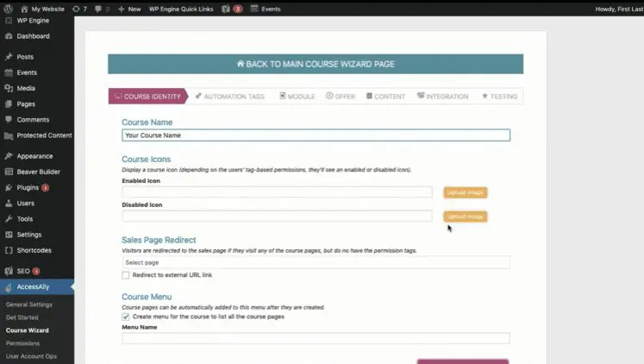The height and width of the screenshot is (364, 644).
Task: Open My Website home icon
Action: (x=24, y=9)
